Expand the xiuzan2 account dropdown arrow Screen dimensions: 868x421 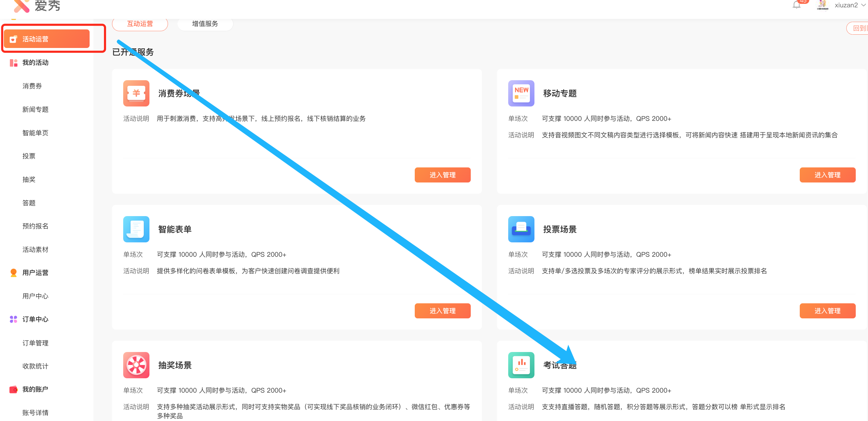863,5
